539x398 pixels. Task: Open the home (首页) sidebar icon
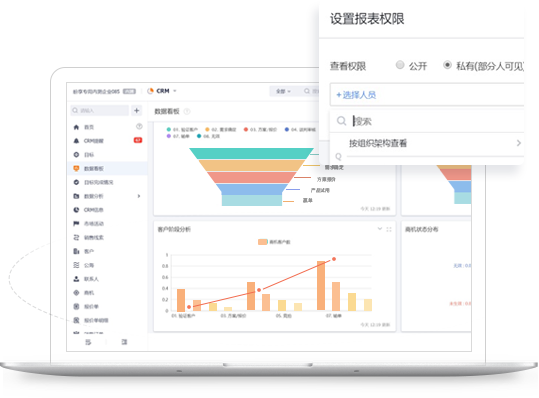(x=76, y=127)
